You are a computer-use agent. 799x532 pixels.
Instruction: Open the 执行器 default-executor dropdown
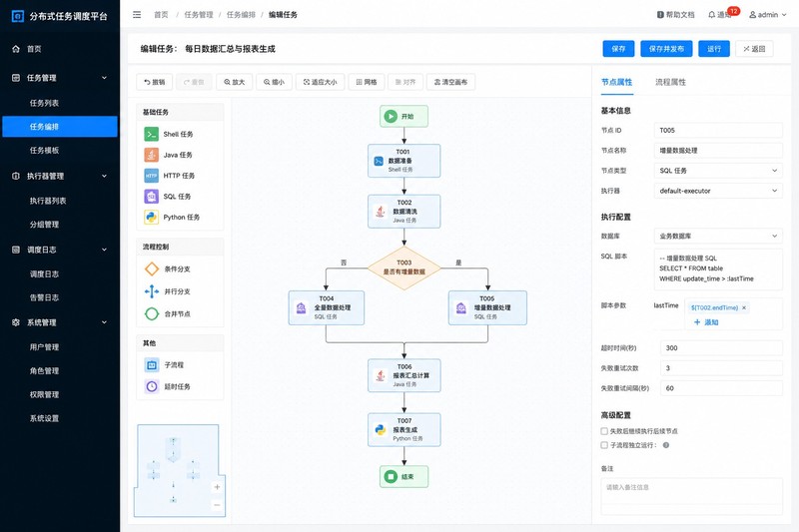pos(717,191)
